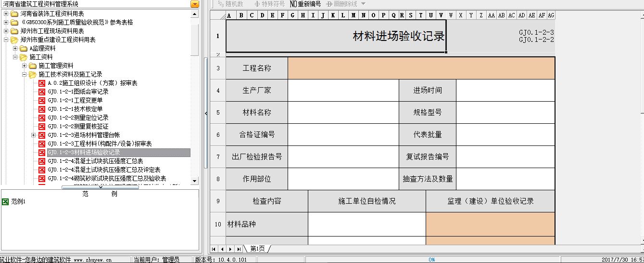Click the www.zhuyew.cn link in status bar
Screen dimensions: 644x263
tap(92, 260)
